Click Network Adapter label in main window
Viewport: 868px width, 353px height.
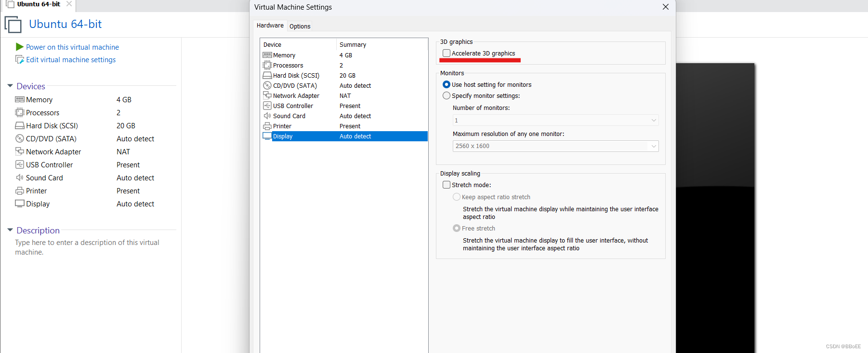point(53,151)
